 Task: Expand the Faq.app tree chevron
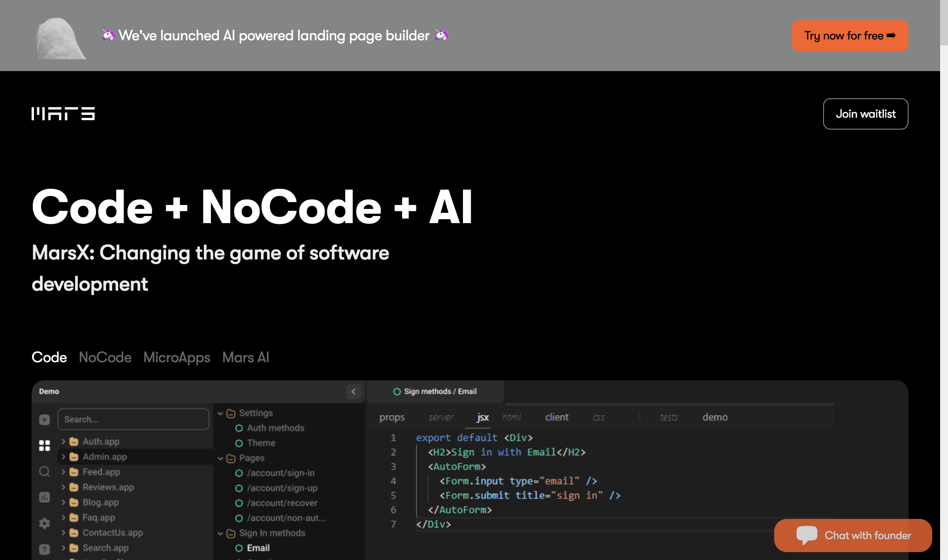[63, 517]
